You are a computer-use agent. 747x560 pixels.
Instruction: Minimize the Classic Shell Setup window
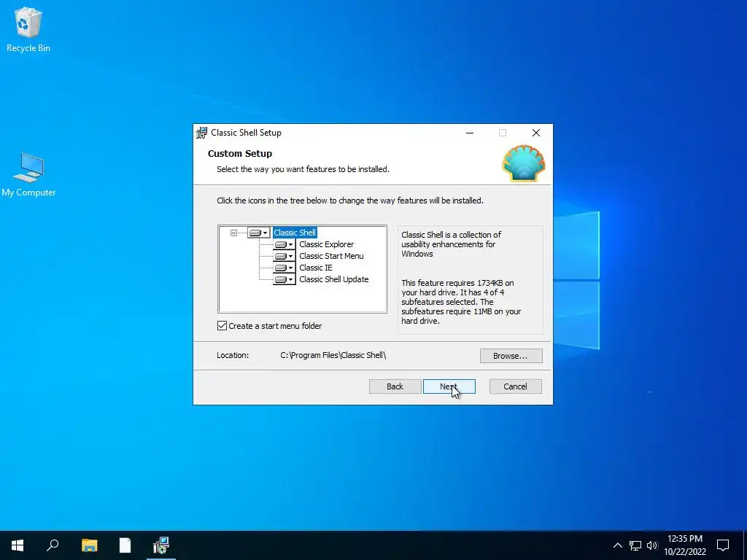coord(470,133)
